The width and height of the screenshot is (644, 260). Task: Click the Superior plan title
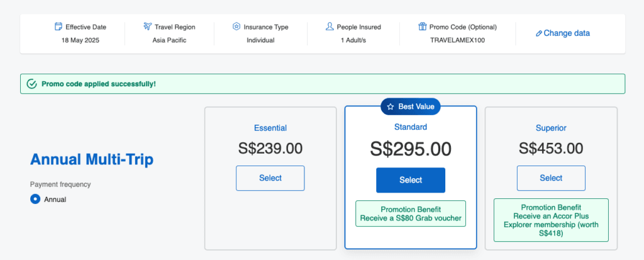(x=551, y=128)
